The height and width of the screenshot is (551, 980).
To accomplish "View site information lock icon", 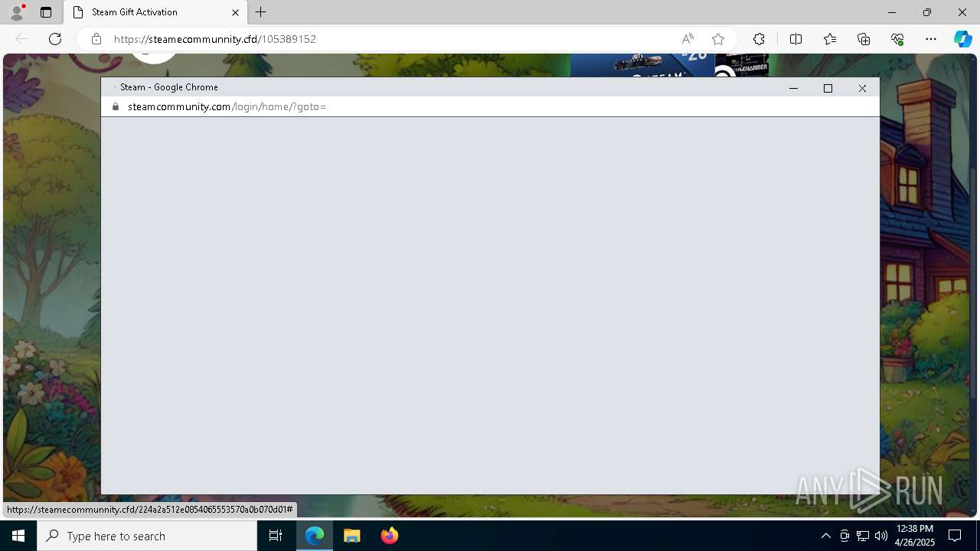I will coord(96,39).
